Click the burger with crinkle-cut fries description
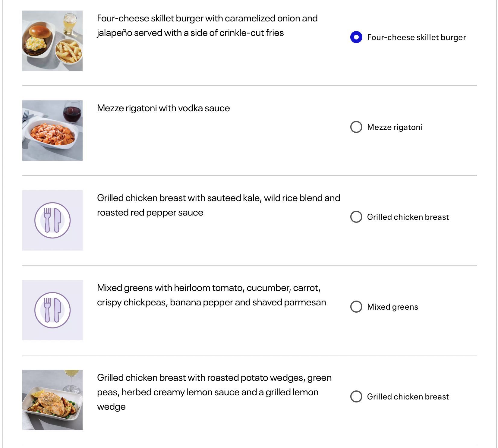This screenshot has height=448, width=498. [207, 26]
